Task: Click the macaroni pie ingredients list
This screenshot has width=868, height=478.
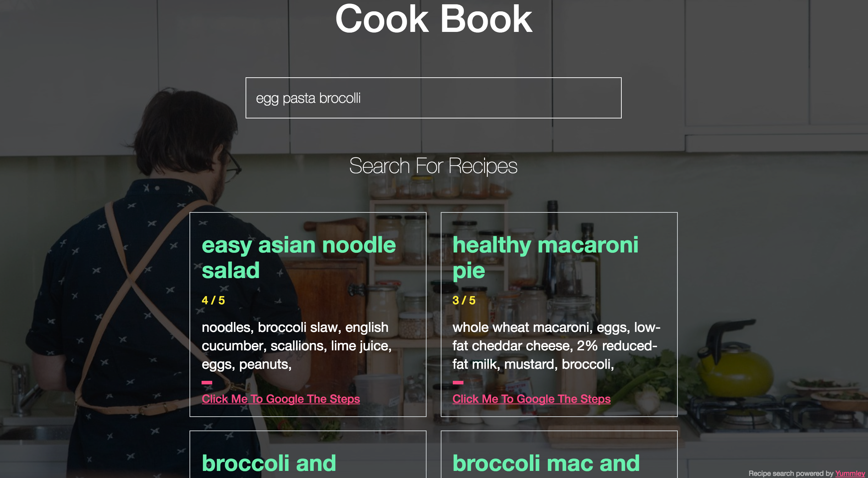Action: coord(556,346)
